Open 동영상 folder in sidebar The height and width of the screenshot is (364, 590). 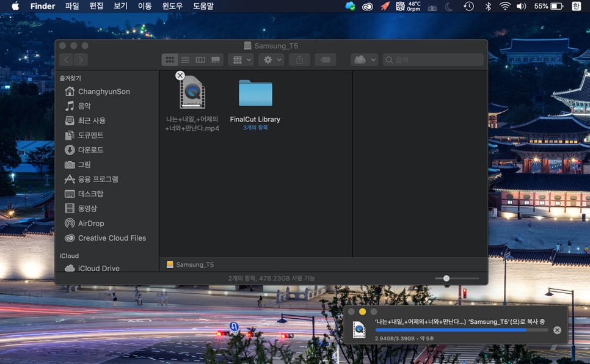click(81, 208)
